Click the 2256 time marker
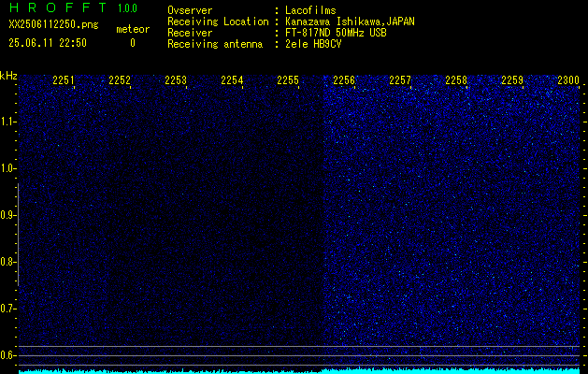The height and width of the screenshot is (374, 588). pyautogui.click(x=344, y=80)
